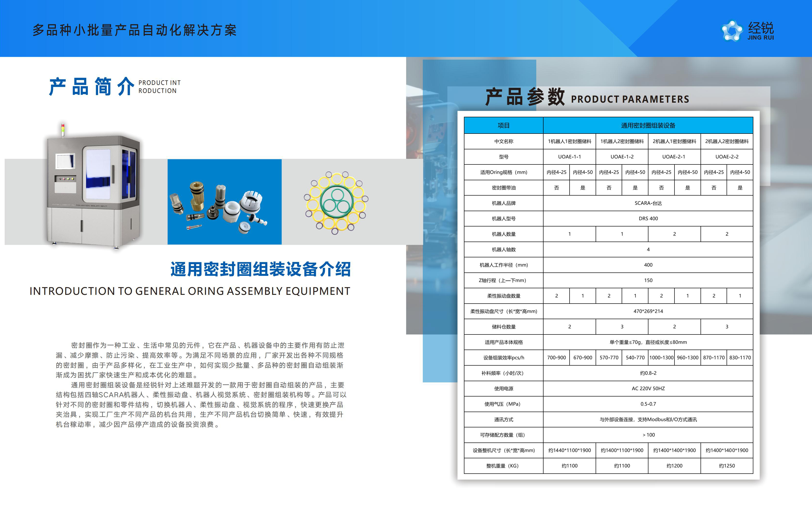Select the row label 中文名称

click(504, 141)
